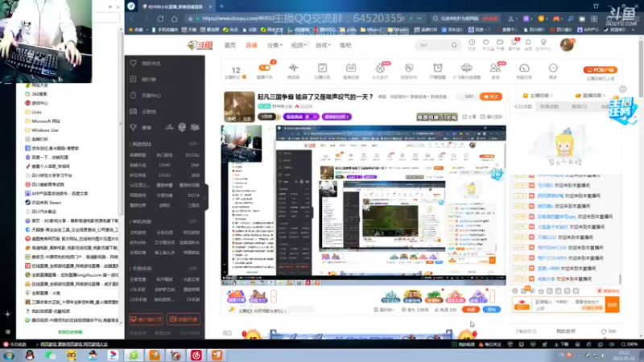Open viewing history clock icon in header
Image resolution: width=644 pixels, height=362 pixels.
click(472, 43)
